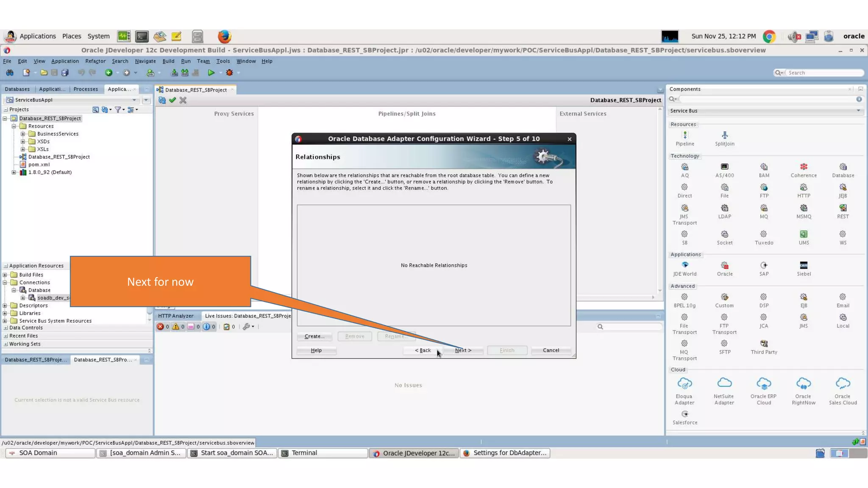Click the green Run toolbar icon
This screenshot has height=488, width=868.
click(x=211, y=73)
